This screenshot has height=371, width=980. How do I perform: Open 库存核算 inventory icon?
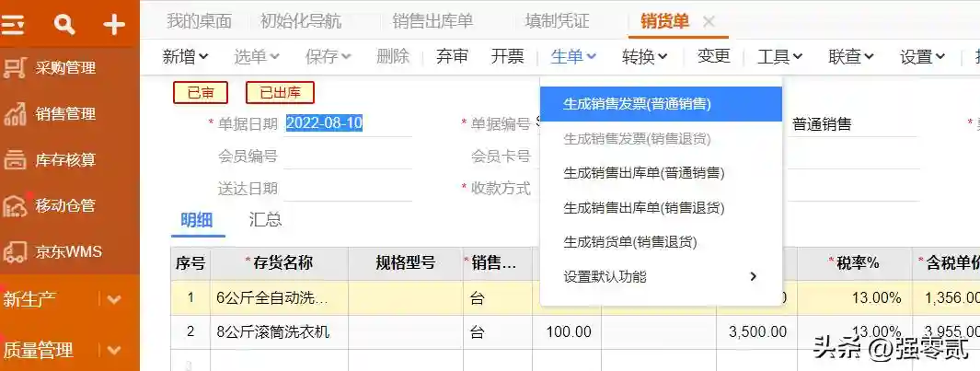[x=16, y=159]
